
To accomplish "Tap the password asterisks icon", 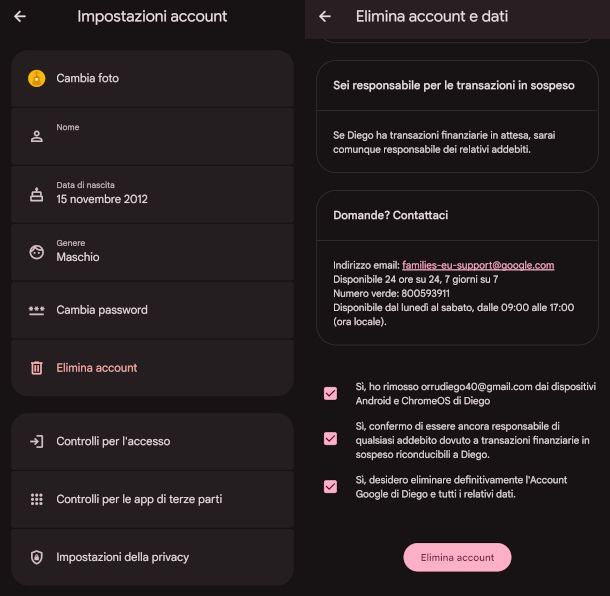I will (37, 310).
